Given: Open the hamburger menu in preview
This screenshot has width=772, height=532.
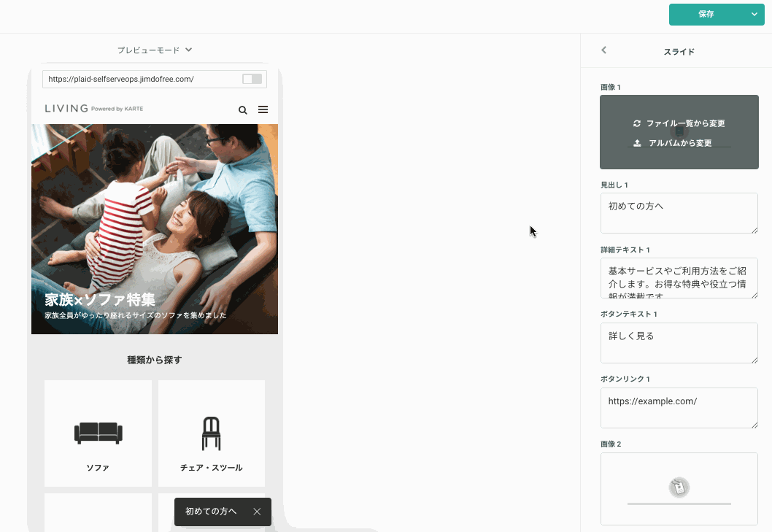Looking at the screenshot, I should click(x=263, y=109).
